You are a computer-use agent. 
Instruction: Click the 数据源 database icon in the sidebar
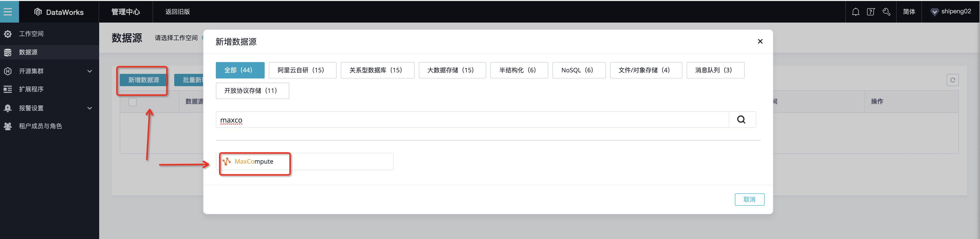(x=8, y=52)
